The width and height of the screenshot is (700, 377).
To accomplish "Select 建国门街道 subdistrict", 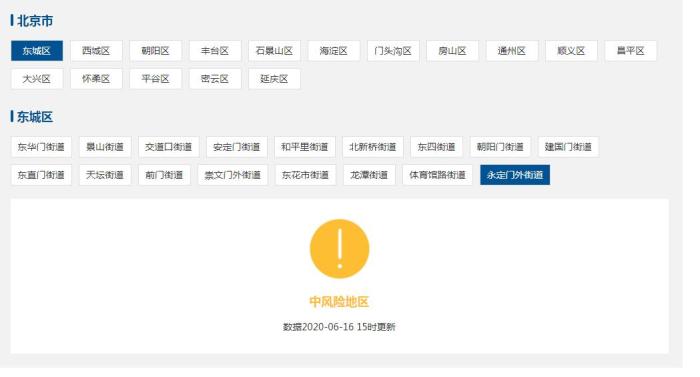I will 568,147.
